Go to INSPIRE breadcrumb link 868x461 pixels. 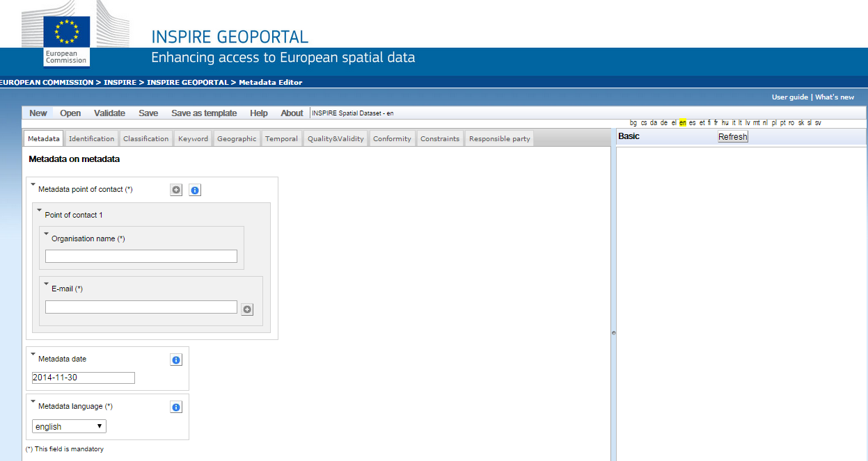(121, 82)
